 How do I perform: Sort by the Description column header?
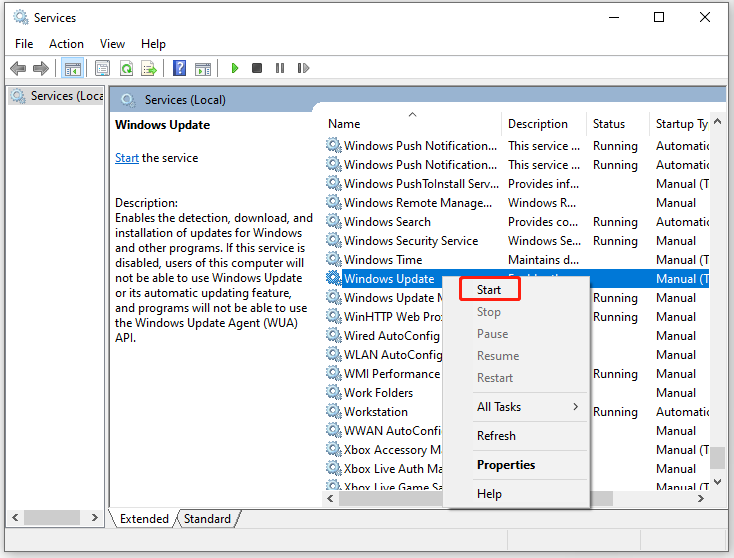point(543,124)
